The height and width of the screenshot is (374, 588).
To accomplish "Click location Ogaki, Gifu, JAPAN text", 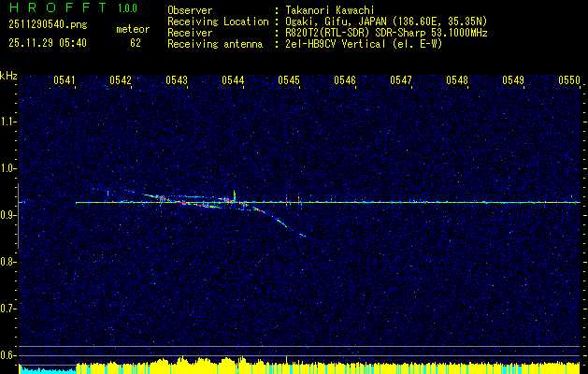I will pyautogui.click(x=385, y=22).
